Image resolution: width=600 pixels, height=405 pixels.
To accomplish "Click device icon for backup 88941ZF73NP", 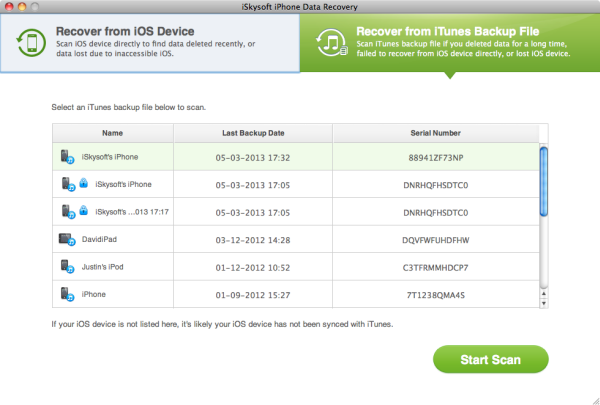I will point(67,157).
